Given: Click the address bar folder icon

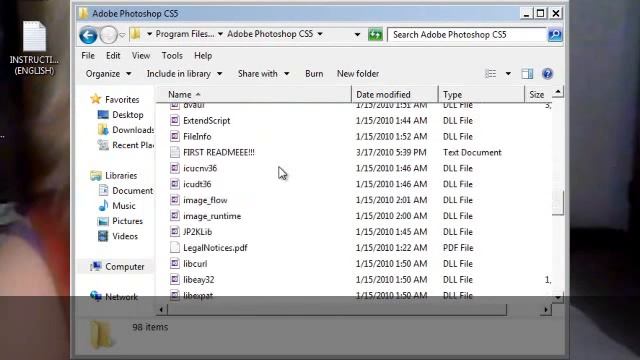Looking at the screenshot, I should click(x=136, y=34).
